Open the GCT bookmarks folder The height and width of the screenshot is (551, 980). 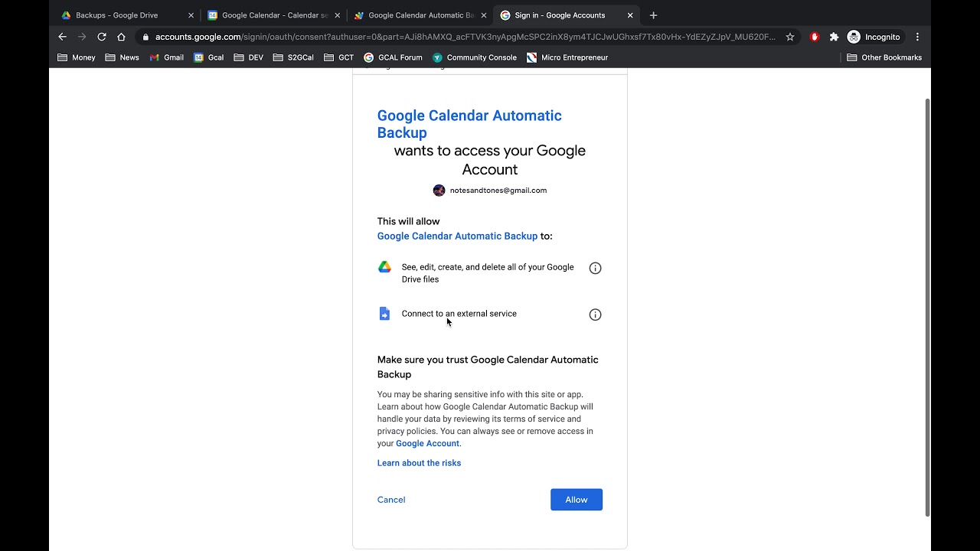coord(338,57)
